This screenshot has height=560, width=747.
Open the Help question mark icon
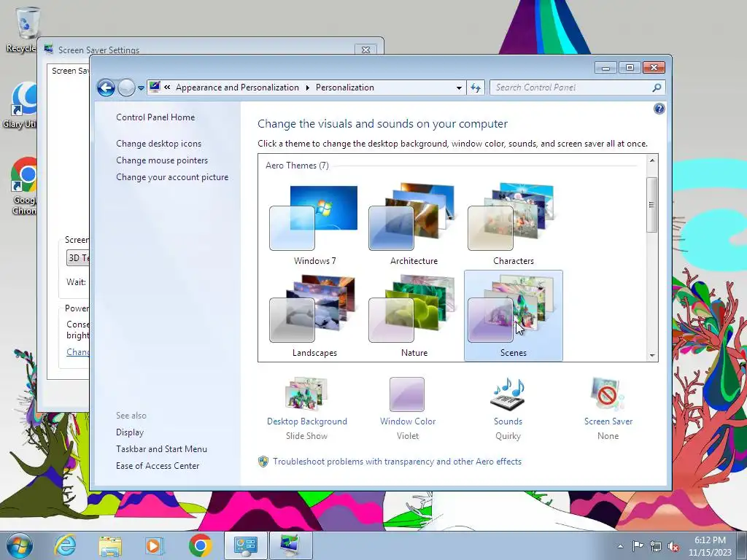[x=659, y=109]
